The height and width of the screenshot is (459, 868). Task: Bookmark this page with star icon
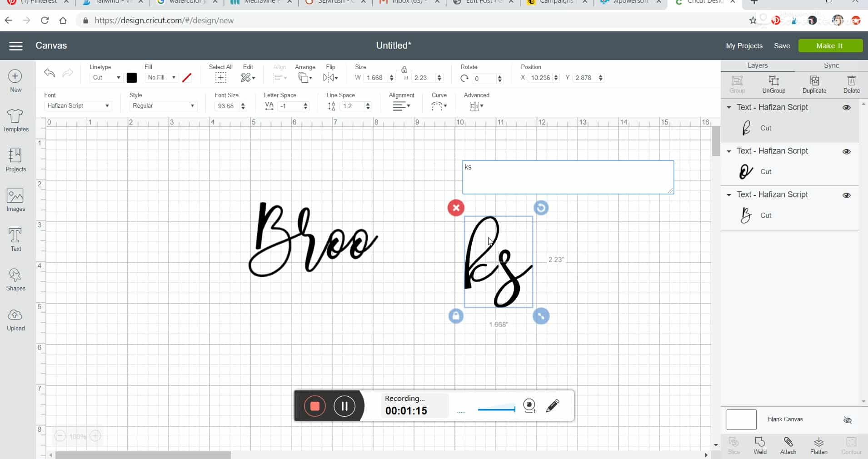point(753,20)
